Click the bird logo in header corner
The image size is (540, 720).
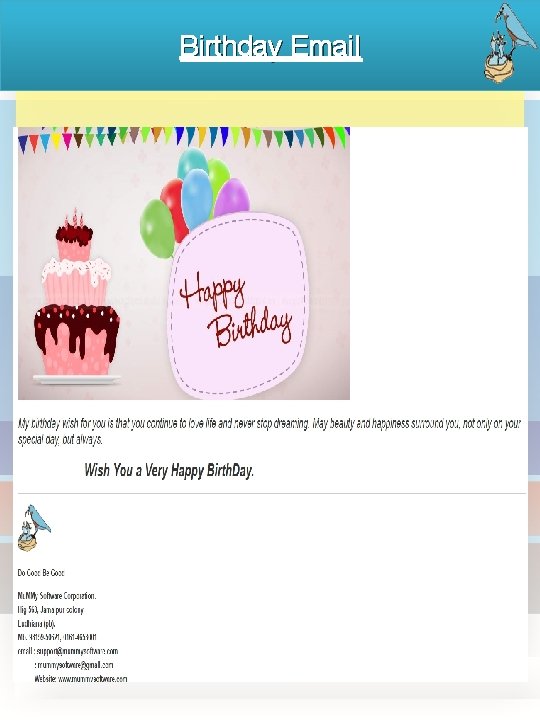coord(510,43)
